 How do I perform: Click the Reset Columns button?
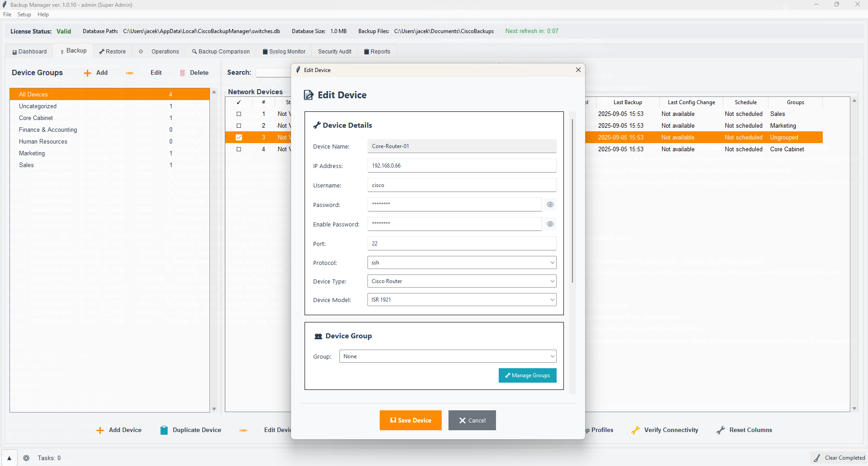(x=744, y=430)
